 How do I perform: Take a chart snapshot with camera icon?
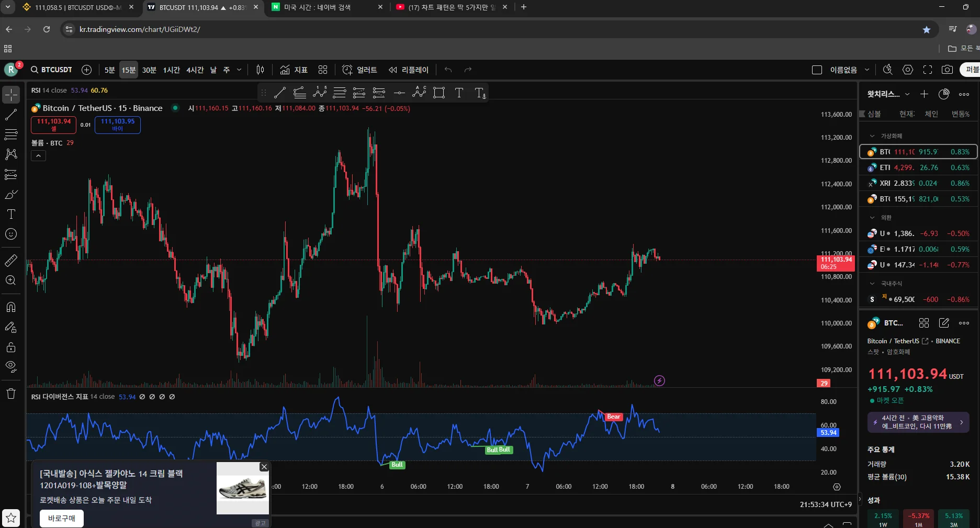tap(947, 70)
